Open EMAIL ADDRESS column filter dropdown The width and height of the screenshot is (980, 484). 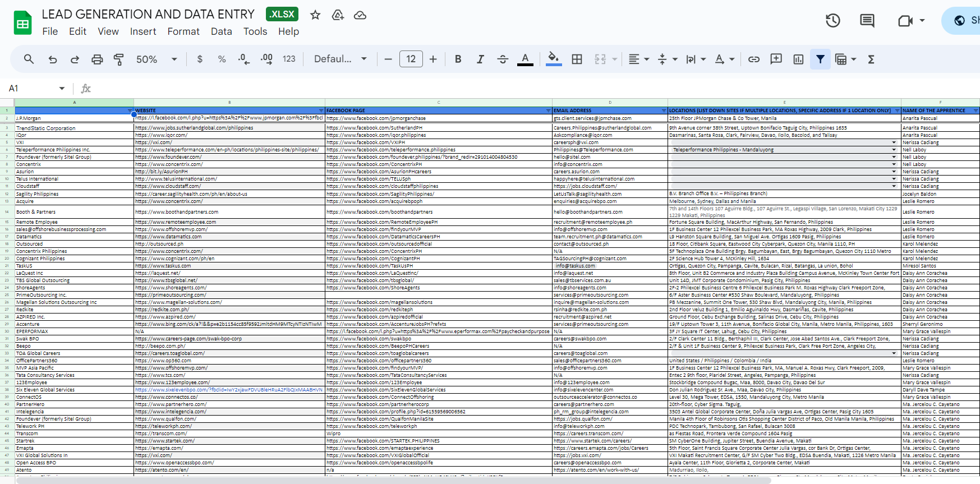[664, 110]
